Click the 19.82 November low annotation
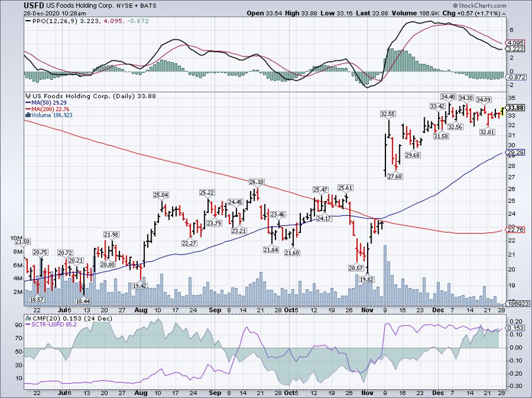 (367, 279)
